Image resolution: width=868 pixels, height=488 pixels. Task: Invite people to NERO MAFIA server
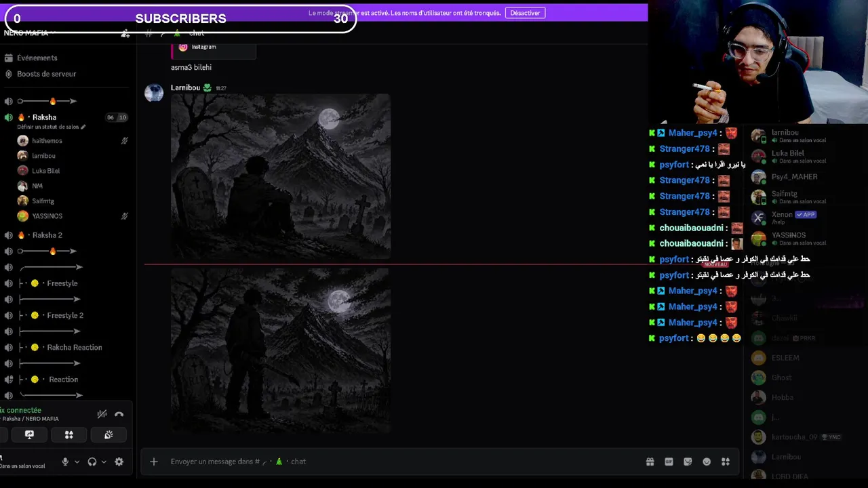[x=125, y=33]
